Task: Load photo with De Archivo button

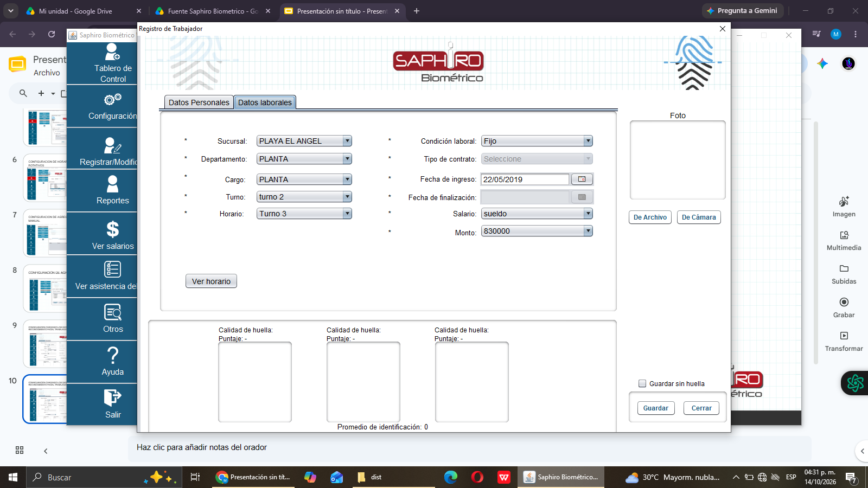Action: pyautogui.click(x=650, y=217)
